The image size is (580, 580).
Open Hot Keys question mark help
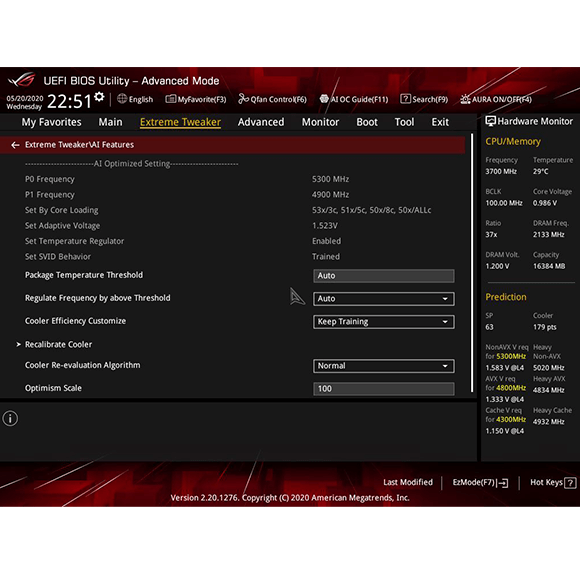(570, 483)
